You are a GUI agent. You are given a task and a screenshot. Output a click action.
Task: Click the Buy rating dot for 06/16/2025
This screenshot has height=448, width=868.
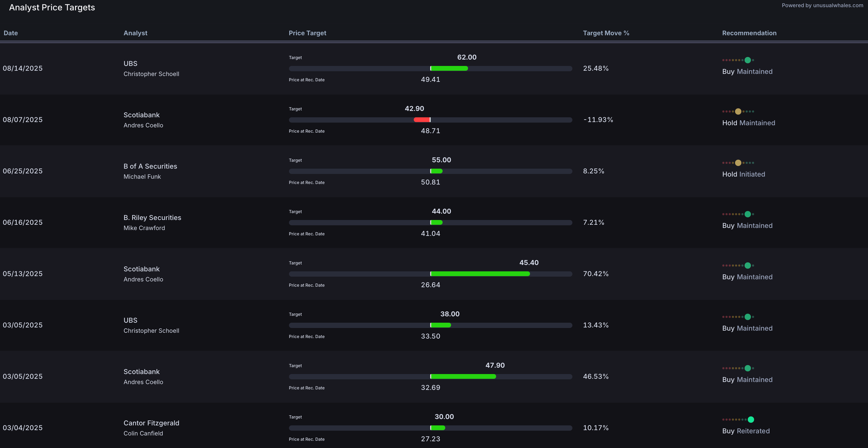[747, 214]
